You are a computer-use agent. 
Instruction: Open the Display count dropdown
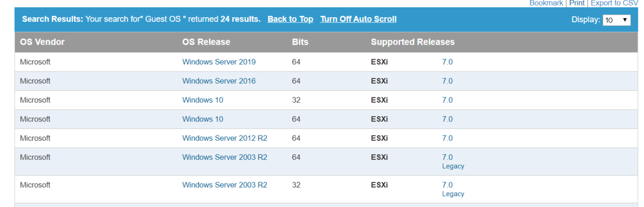tap(617, 20)
